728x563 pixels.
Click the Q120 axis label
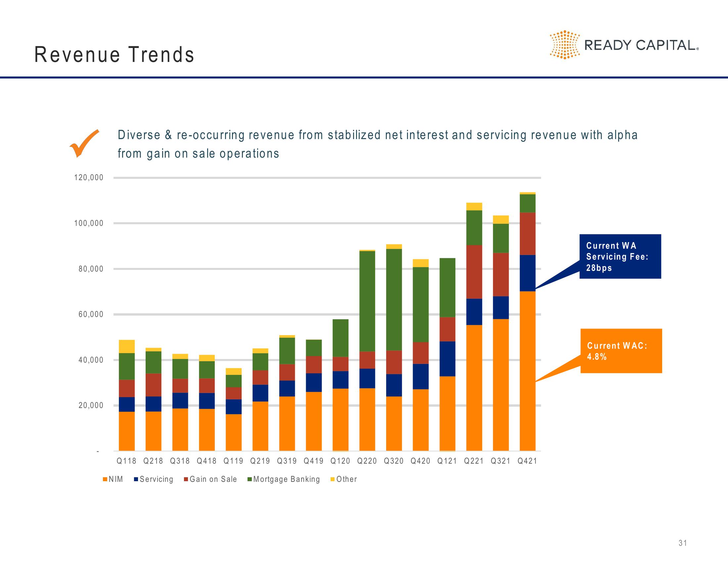340,461
